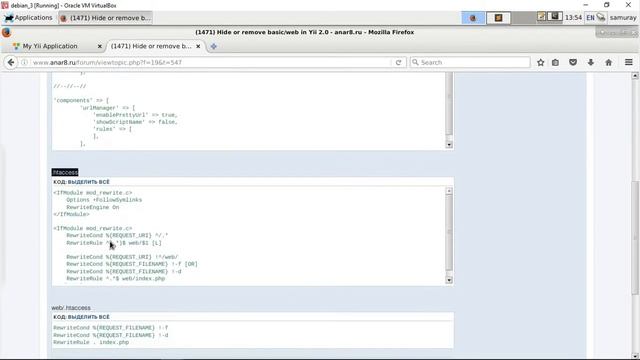This screenshot has height=360, width=640.
Task: Select the Hide or remove b... browser tab
Action: (x=151, y=46)
